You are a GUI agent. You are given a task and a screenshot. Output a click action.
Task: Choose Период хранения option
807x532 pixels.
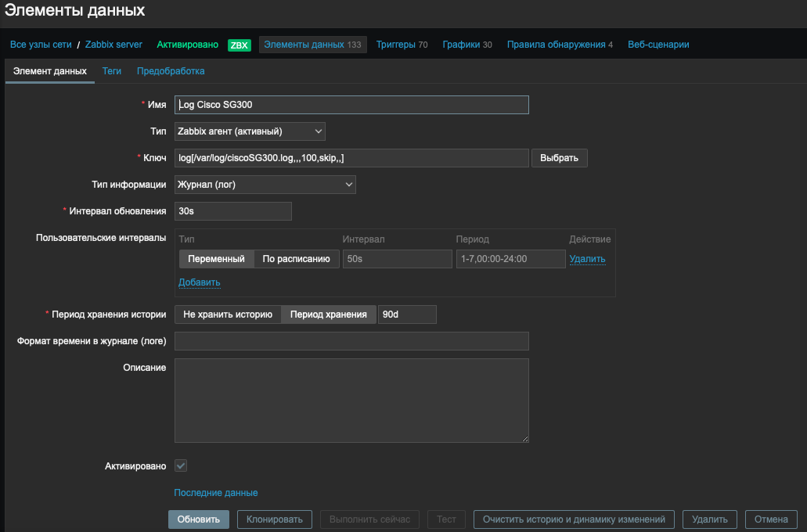coord(328,314)
